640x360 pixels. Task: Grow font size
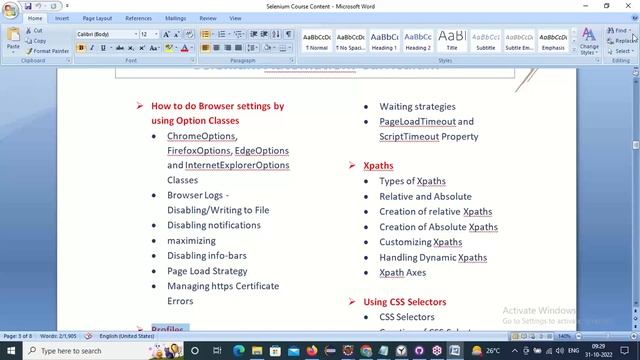click(x=166, y=34)
